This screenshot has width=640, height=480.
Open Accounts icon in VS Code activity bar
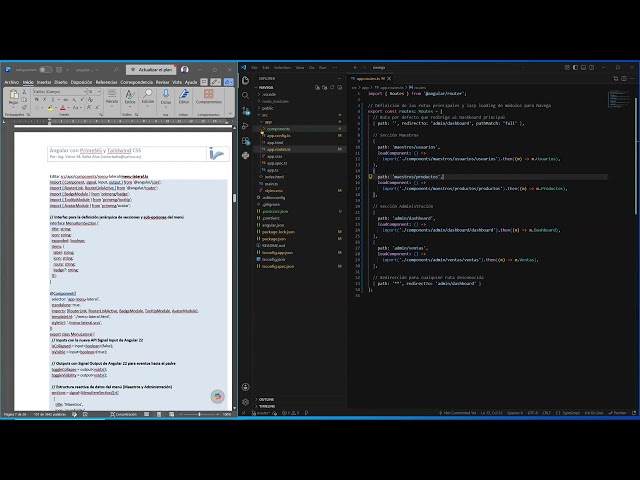tap(245, 387)
